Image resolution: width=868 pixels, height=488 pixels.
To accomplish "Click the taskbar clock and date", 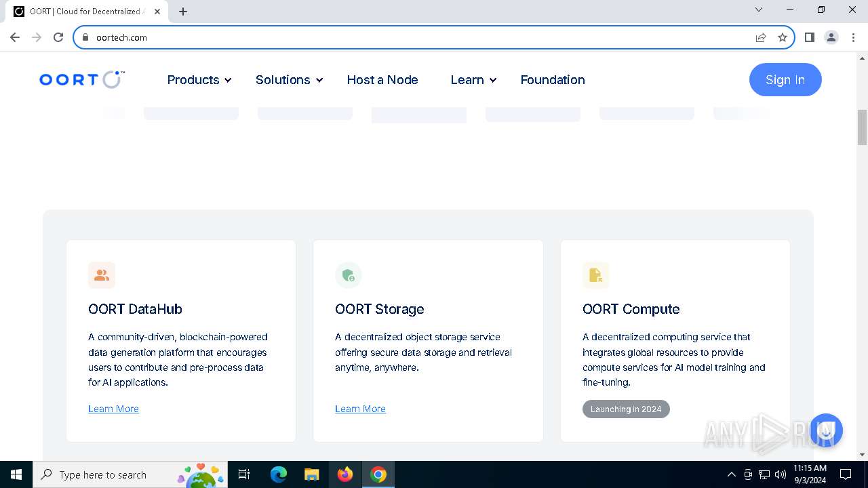I will [x=810, y=474].
